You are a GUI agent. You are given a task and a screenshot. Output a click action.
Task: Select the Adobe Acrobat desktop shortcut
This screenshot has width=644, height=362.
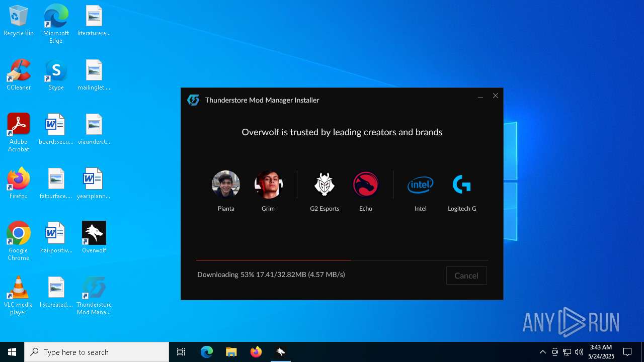pos(19,133)
